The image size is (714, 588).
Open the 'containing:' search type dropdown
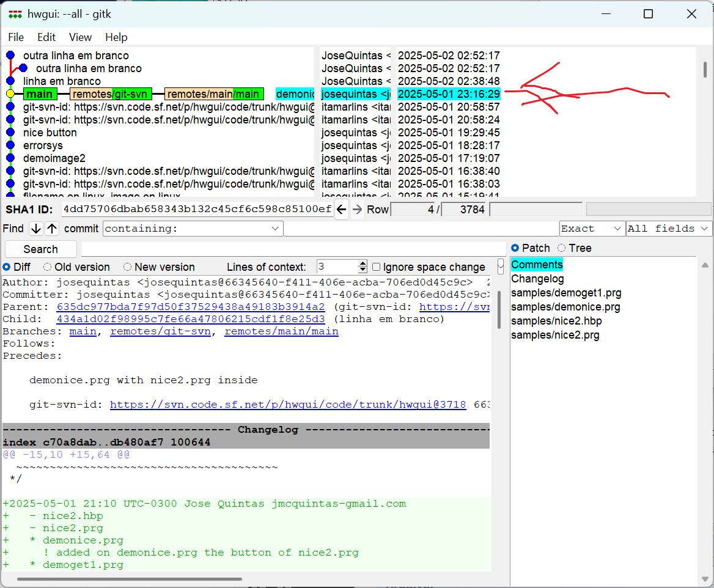pyautogui.click(x=274, y=229)
